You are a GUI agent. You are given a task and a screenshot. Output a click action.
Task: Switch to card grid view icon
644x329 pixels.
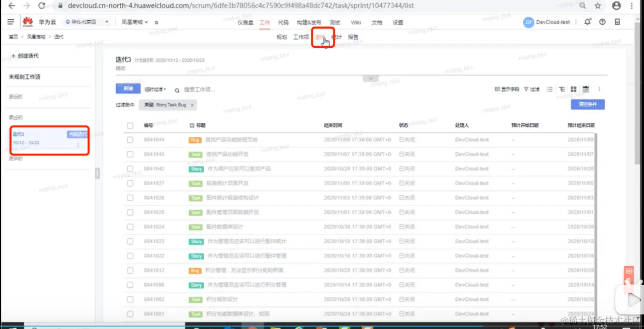(574, 89)
